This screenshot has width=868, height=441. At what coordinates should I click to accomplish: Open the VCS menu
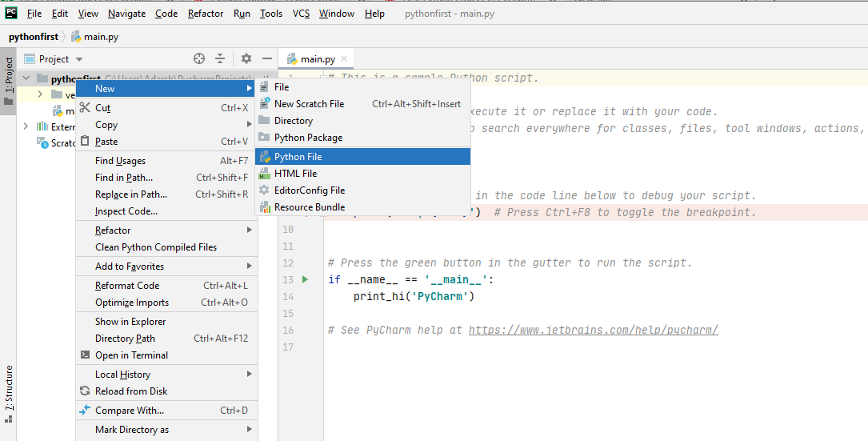pyautogui.click(x=301, y=14)
